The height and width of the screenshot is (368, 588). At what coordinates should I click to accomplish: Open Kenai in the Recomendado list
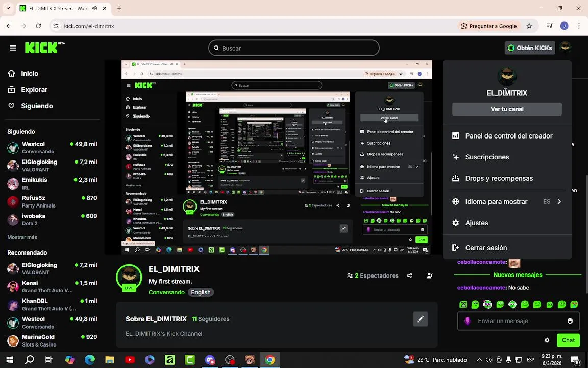point(52,287)
